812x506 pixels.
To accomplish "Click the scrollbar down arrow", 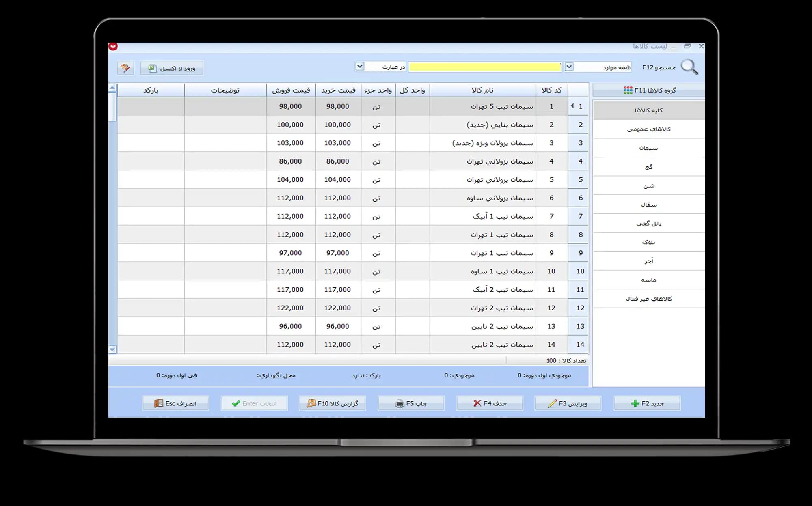I will tap(112, 349).
